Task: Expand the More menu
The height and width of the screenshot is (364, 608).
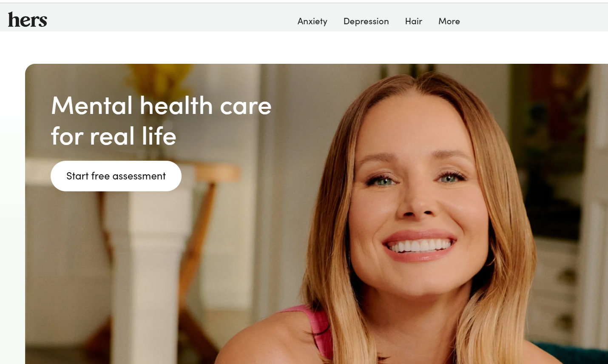Action: [449, 21]
